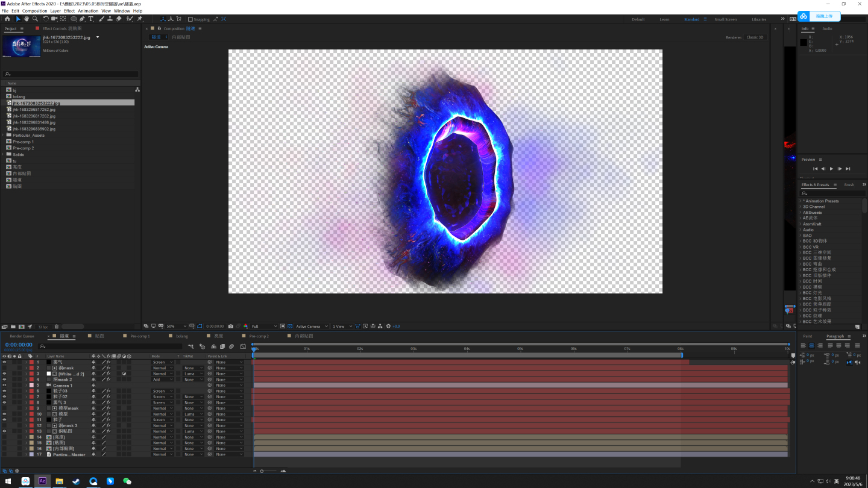Click the 内部贴图 breadcrumb in viewer
Viewport: 868px width, 488px height.
click(181, 37)
